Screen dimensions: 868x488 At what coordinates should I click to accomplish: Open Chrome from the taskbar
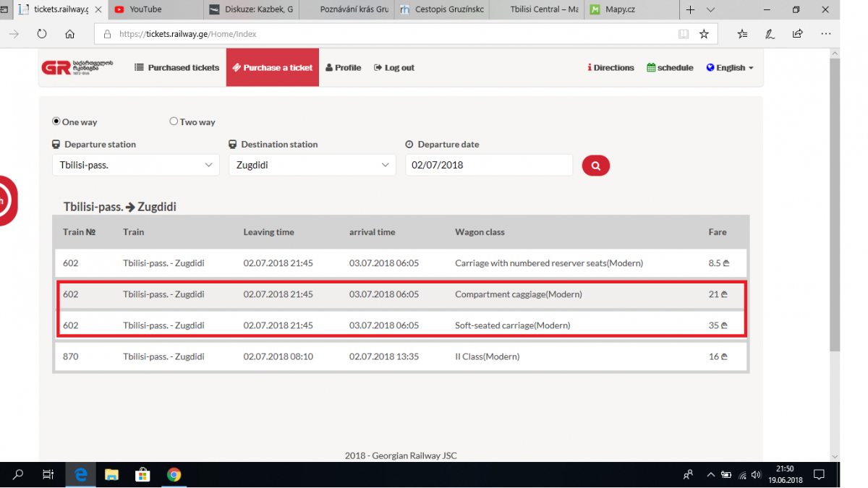coord(174,475)
